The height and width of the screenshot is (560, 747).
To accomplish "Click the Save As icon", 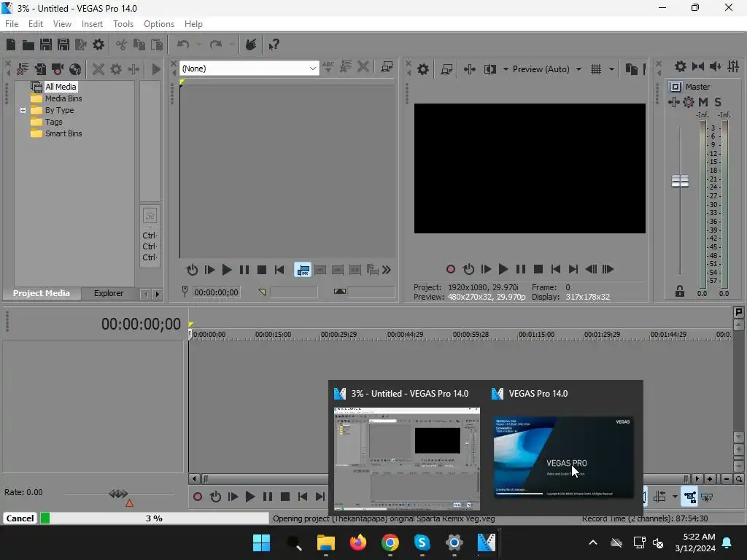I will [63, 44].
